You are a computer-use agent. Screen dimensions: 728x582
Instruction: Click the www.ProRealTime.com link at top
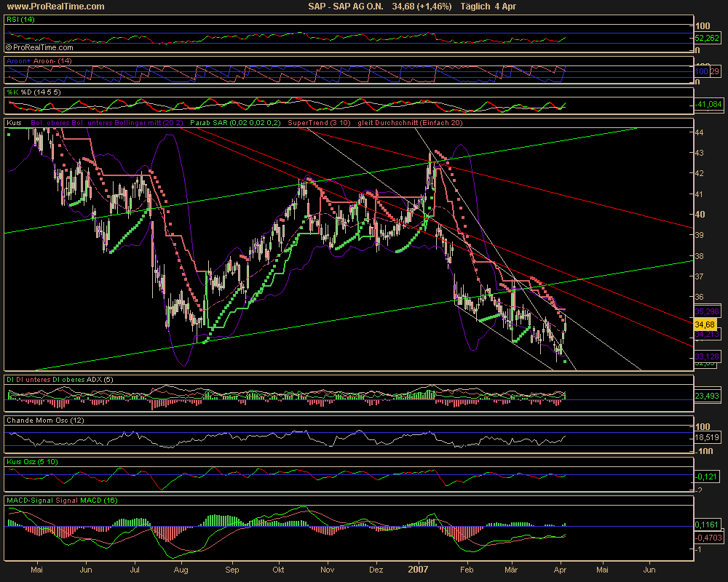55,7
